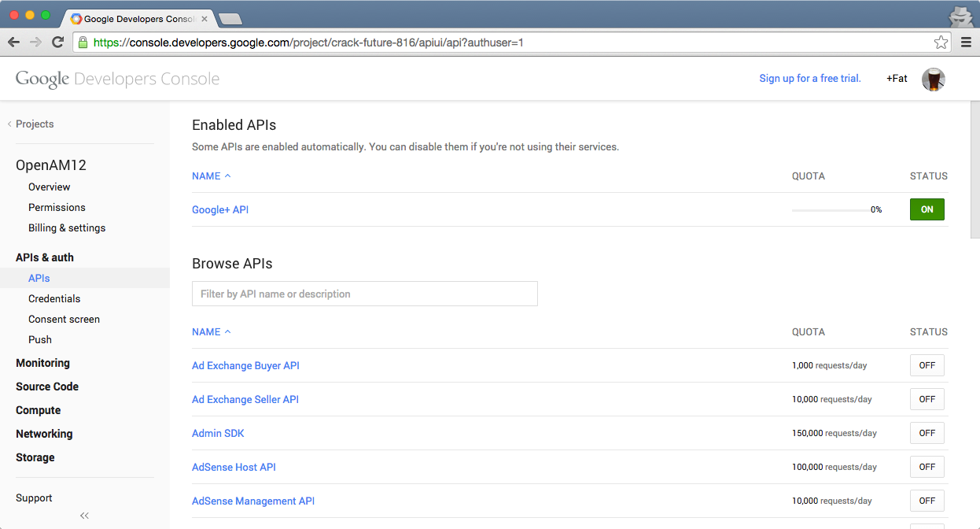Expand the Storage section

click(35, 457)
